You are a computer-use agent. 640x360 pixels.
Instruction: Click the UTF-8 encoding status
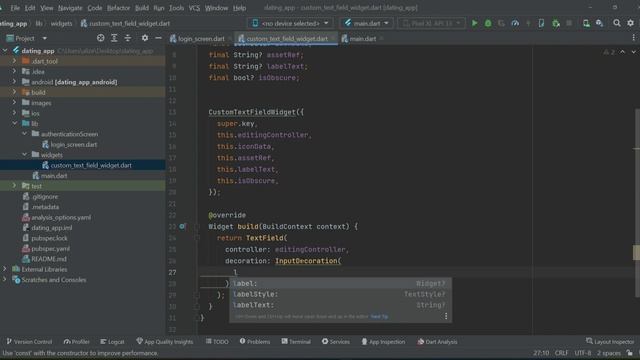click(x=582, y=353)
